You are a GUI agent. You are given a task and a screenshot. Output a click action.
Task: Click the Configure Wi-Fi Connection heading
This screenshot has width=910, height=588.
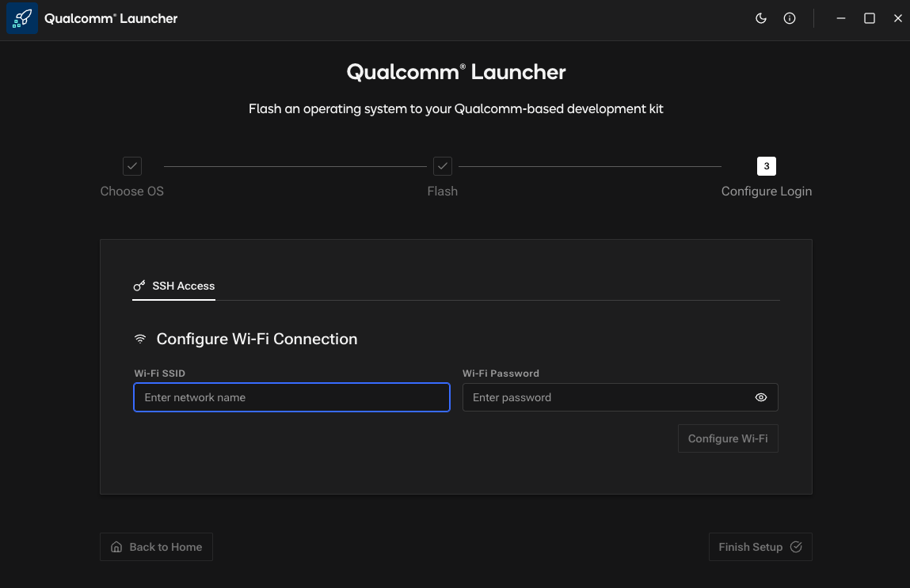coord(257,339)
